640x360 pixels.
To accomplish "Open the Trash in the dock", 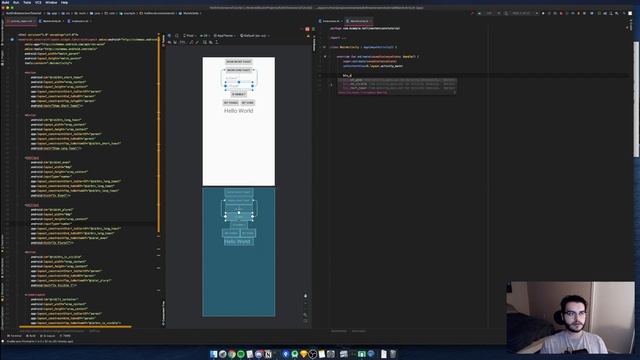I will (393, 354).
